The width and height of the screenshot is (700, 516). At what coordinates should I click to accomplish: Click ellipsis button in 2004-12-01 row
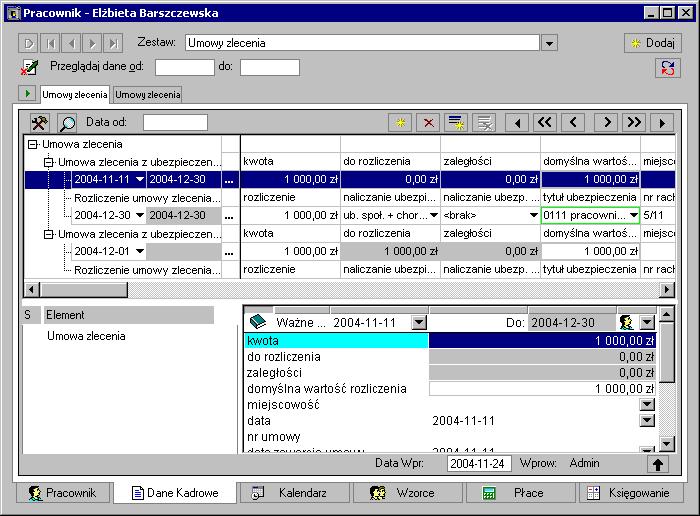[x=229, y=252]
